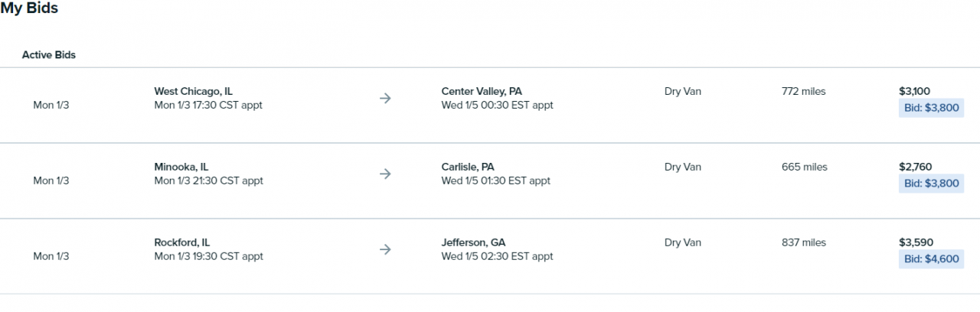The height and width of the screenshot is (312, 980).
Task: Click the arrow icon in Rockford row
Action: pyautogui.click(x=385, y=249)
